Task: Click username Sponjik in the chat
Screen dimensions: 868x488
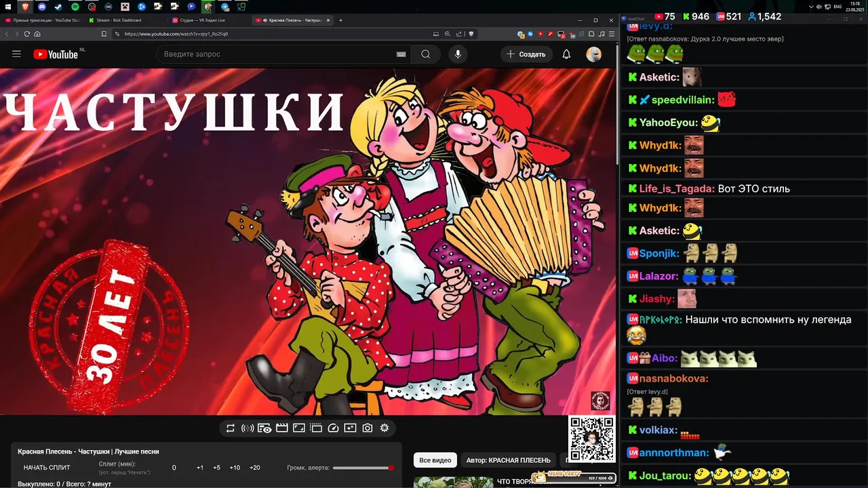Action: [x=659, y=253]
